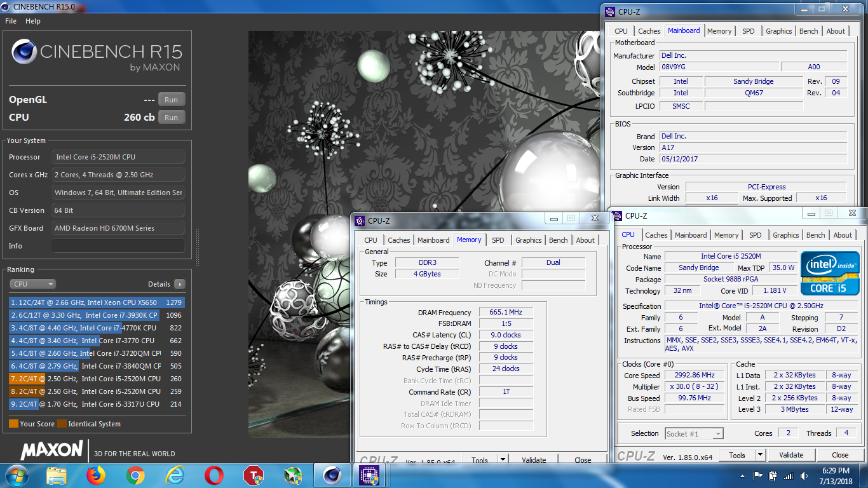Click Close button in Memory CPU-Z window
The image size is (868, 488).
[583, 460]
